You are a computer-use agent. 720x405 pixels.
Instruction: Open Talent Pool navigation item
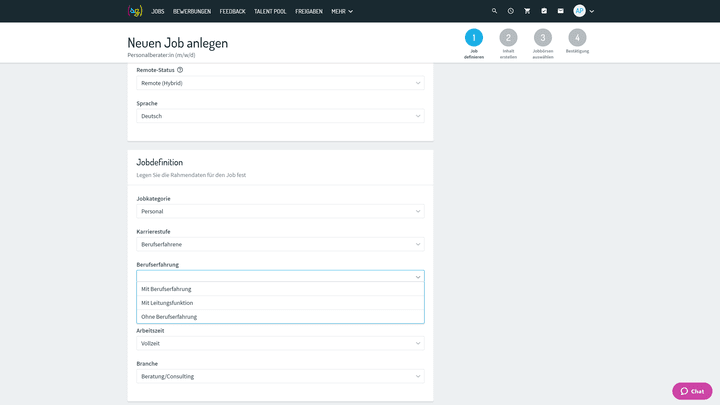(x=270, y=11)
